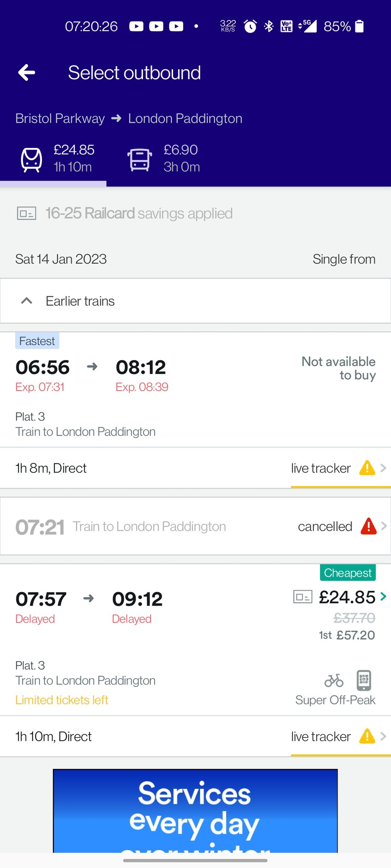Tap yellow warning icon on 06:56 train
The image size is (391, 868).
pos(367,468)
